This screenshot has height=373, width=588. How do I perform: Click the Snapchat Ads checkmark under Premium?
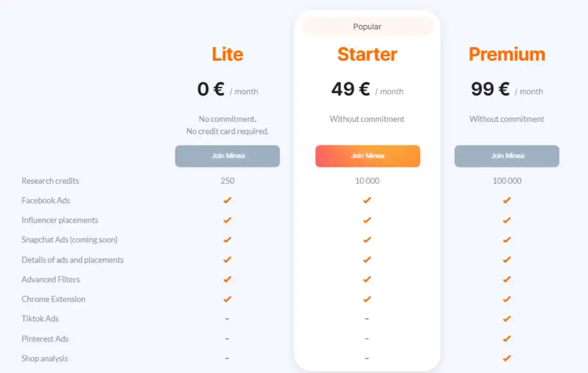tap(506, 240)
